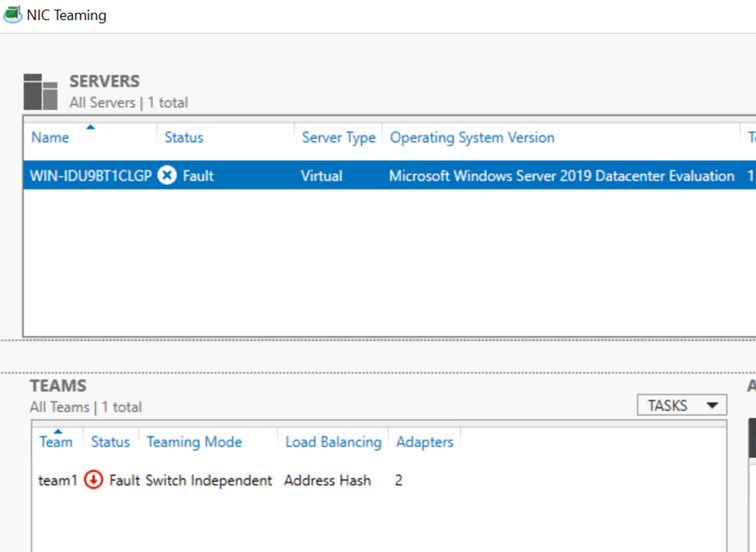Click the Microsoft Windows Server 2019 Datacenter Evaluation cell
Screen dimensions: 756x552
point(562,176)
